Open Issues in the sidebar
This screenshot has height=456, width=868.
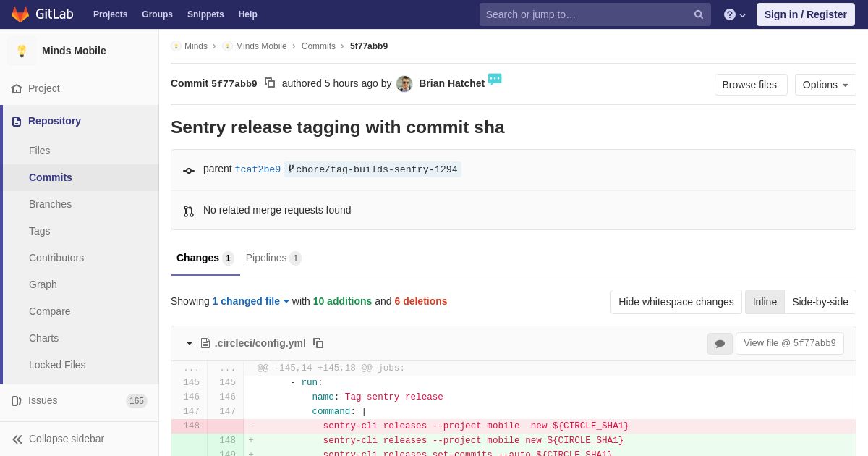pyautogui.click(x=80, y=400)
